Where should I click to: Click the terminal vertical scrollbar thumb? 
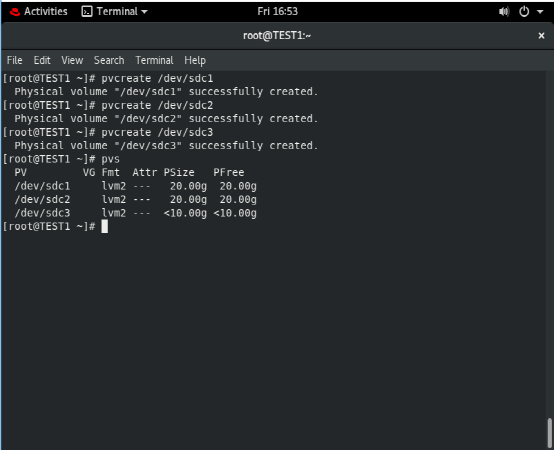click(549, 433)
